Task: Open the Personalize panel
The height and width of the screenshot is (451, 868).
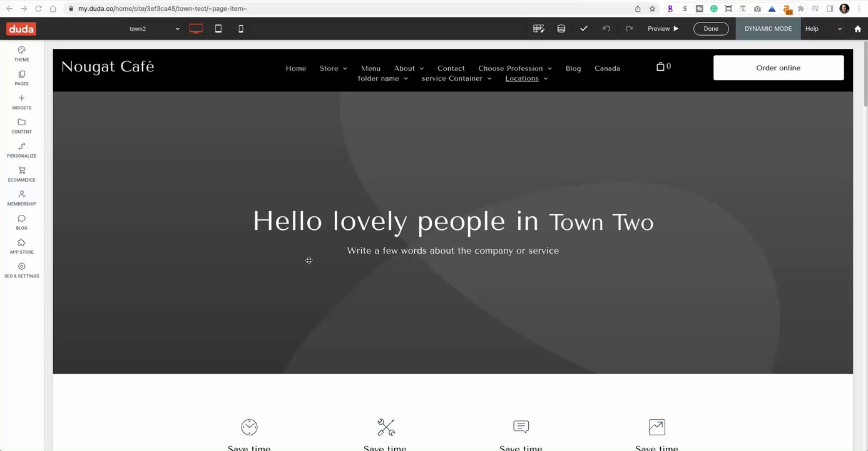Action: 21,150
